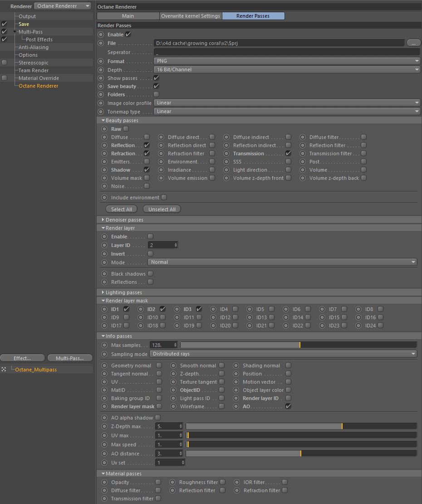Open the Sampling mode dropdown
Image resolution: width=422 pixels, height=504 pixels.
pyautogui.click(x=283, y=354)
